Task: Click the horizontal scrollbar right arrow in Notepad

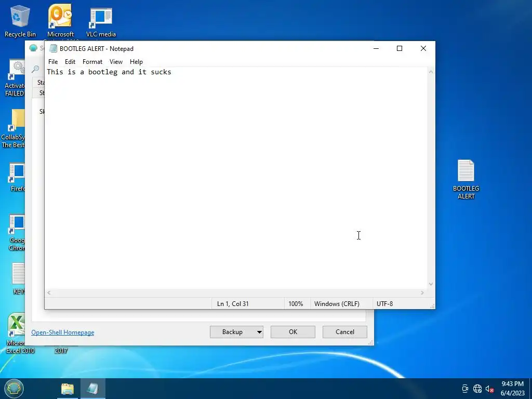Action: pyautogui.click(x=422, y=292)
